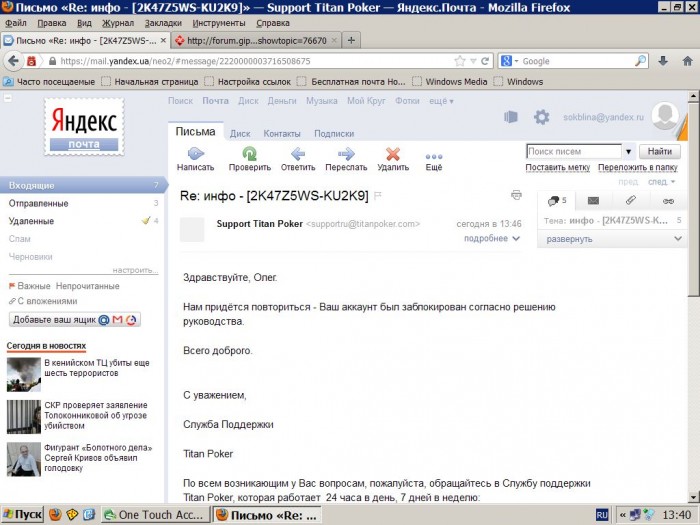Switch to the forum.gip tab
This screenshot has width=700, height=525.
256,40
